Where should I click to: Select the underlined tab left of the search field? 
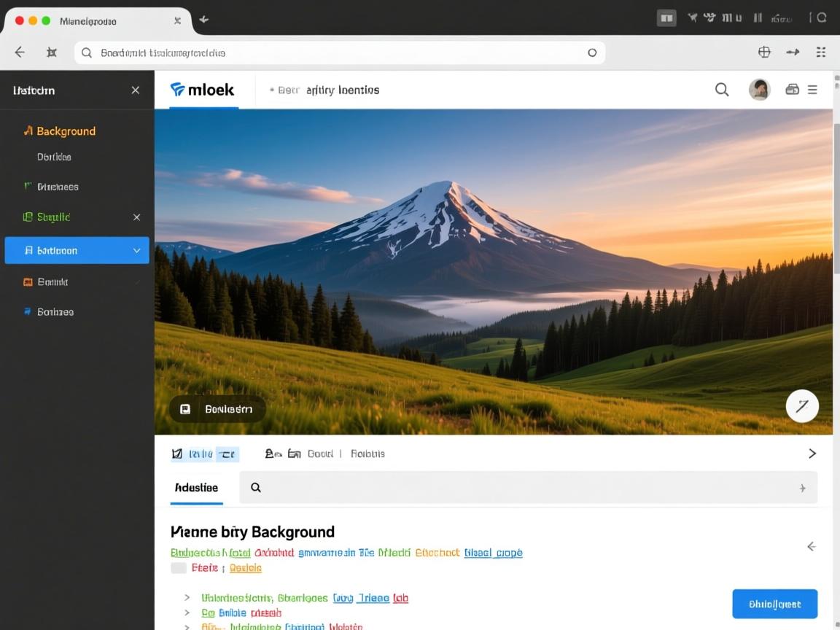point(196,488)
